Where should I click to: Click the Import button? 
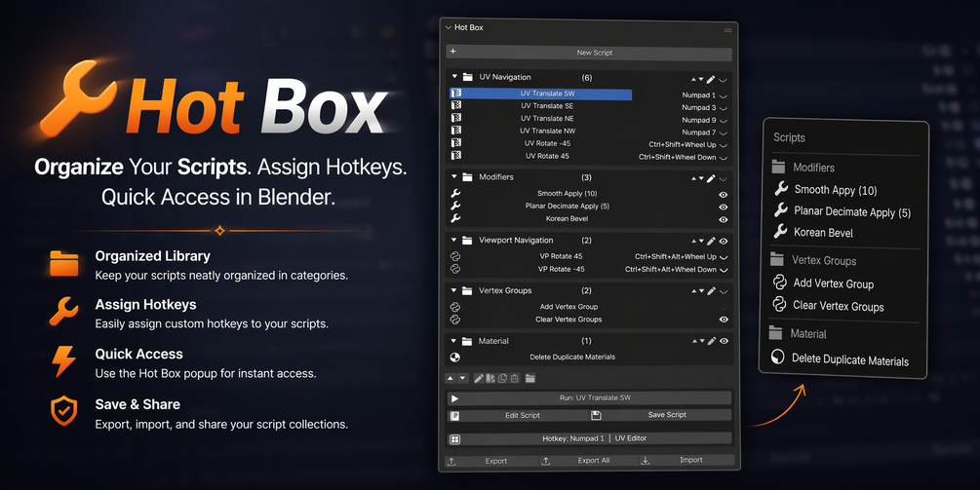pos(686,460)
